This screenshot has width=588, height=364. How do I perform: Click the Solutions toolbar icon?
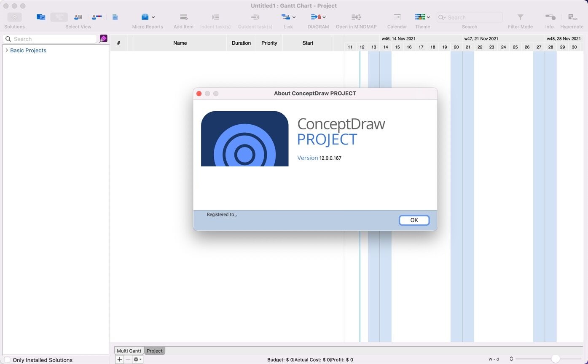[x=14, y=17]
